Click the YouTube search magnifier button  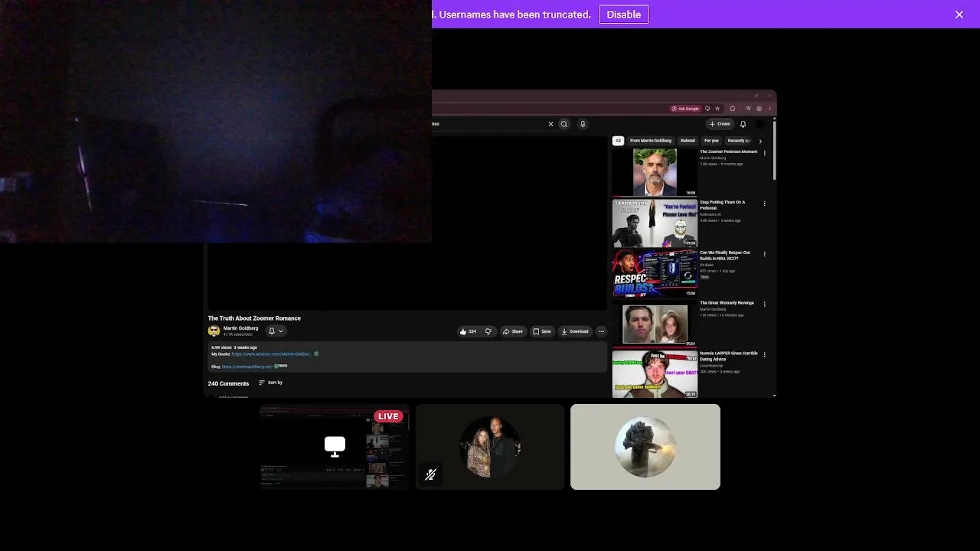click(x=564, y=124)
